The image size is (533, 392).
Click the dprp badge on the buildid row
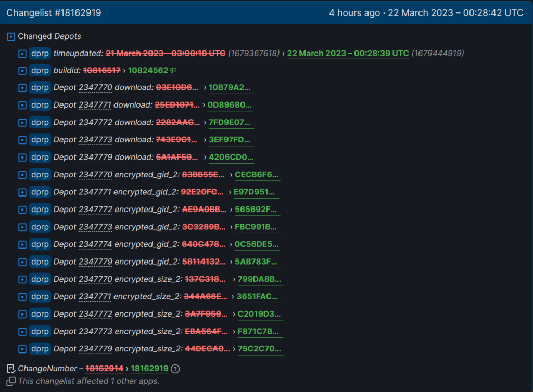(x=40, y=70)
